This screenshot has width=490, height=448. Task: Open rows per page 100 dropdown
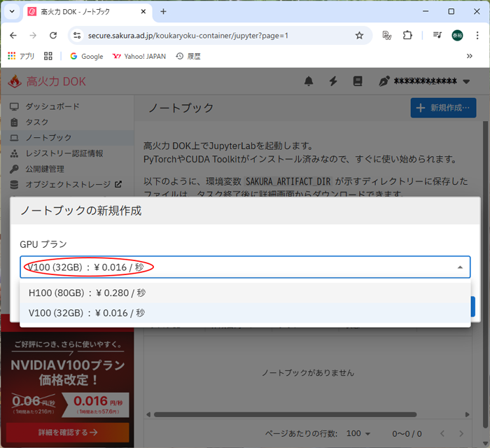358,433
